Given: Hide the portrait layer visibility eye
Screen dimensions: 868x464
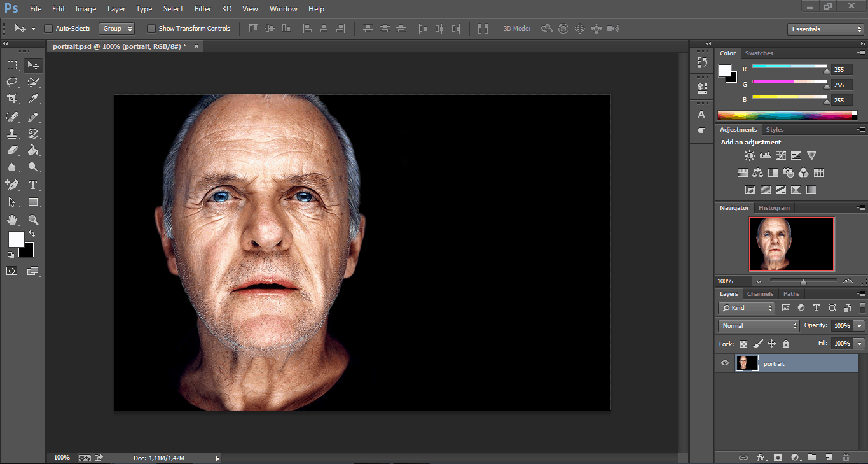Looking at the screenshot, I should click(725, 363).
